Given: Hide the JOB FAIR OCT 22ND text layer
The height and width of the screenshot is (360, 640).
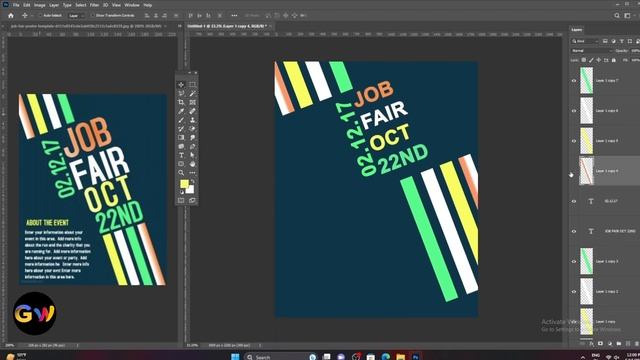Looking at the screenshot, I should pos(574,231).
